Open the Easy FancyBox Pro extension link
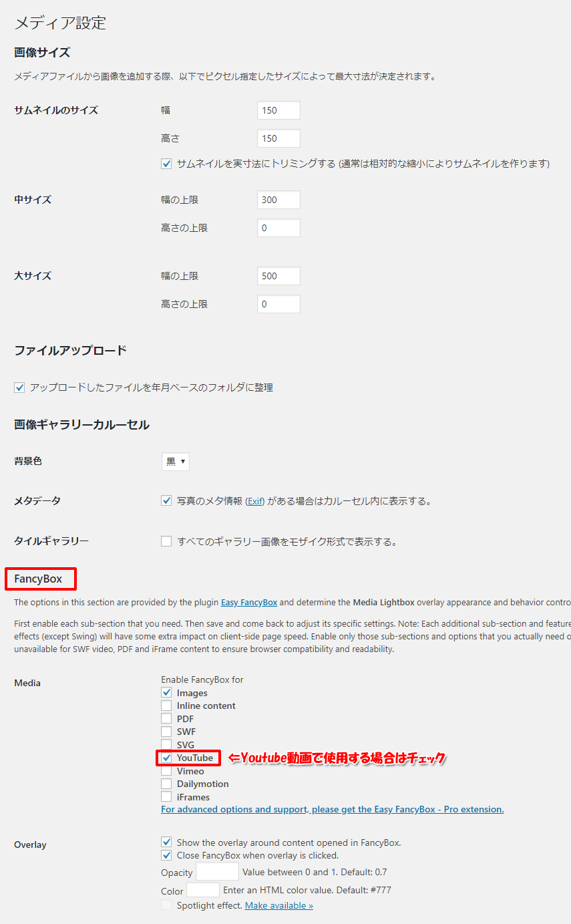The height and width of the screenshot is (924, 571). pos(332,809)
